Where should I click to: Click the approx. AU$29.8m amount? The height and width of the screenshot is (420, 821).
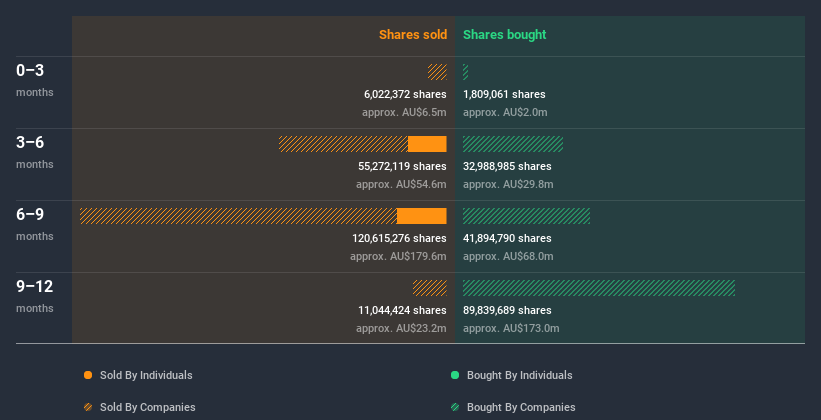[508, 184]
